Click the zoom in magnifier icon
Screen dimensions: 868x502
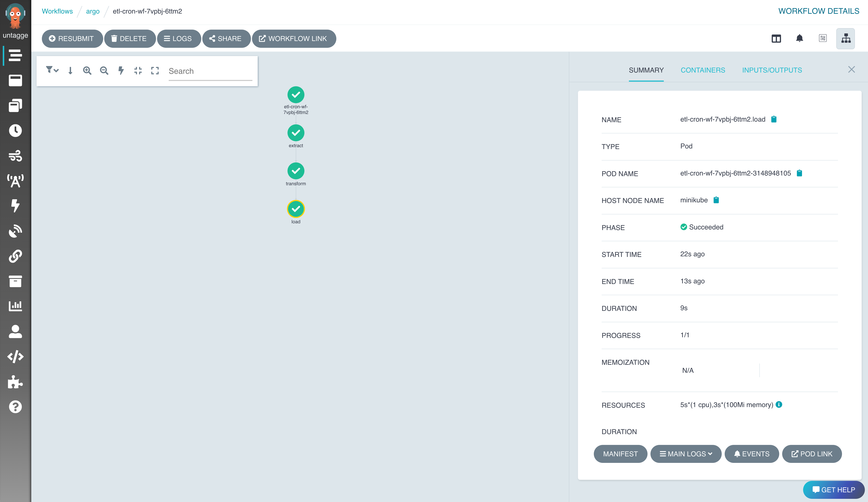tap(87, 71)
